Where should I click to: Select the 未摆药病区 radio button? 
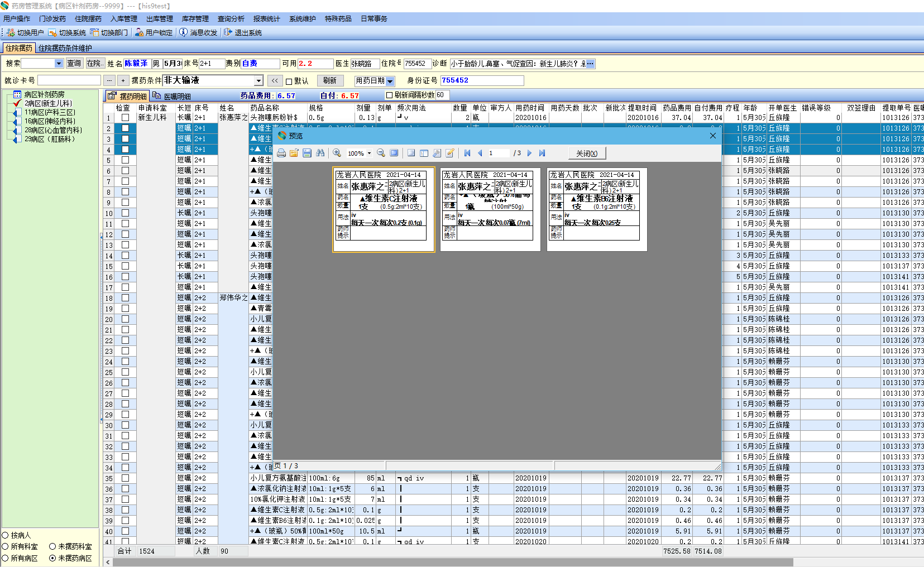(x=52, y=558)
